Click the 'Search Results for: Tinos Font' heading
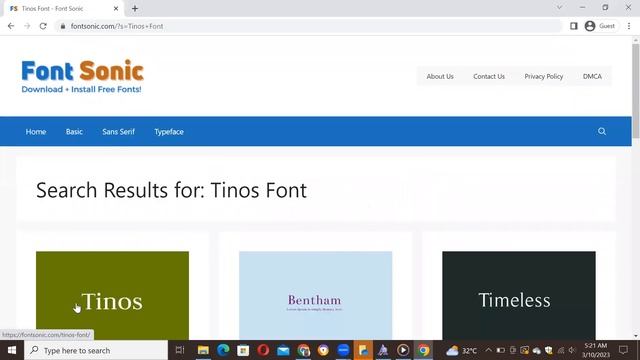640x360 pixels. [x=171, y=190]
